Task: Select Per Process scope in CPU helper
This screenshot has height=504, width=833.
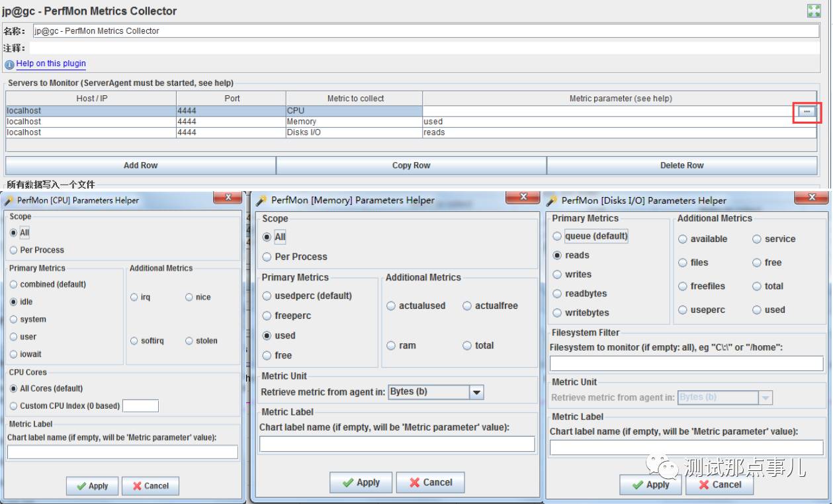Action: (37, 250)
